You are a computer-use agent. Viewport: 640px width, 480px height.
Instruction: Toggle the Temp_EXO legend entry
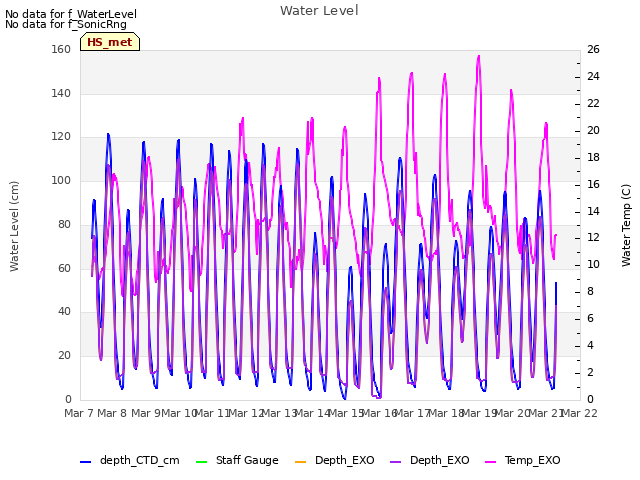[522, 460]
